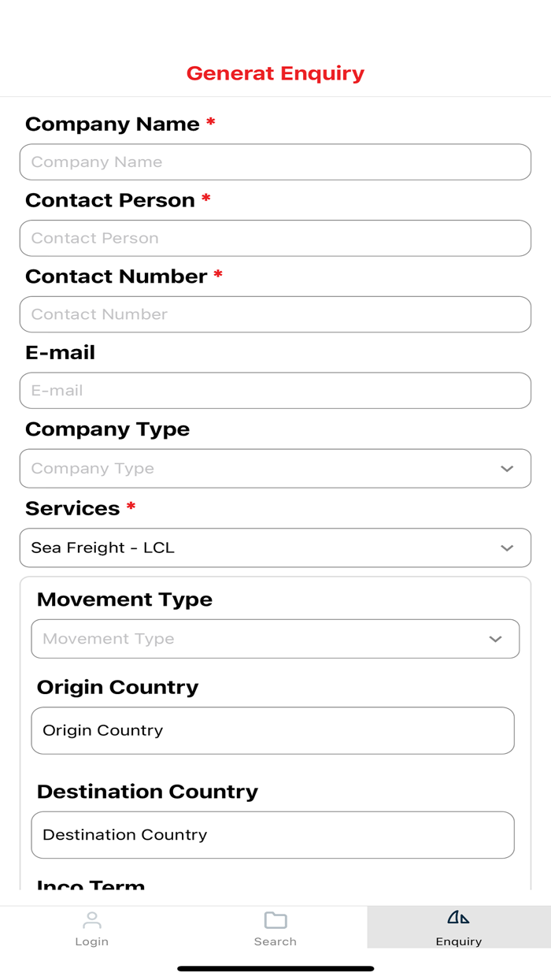Focus the Company Name input field
The width and height of the screenshot is (551, 980).
pos(275,161)
